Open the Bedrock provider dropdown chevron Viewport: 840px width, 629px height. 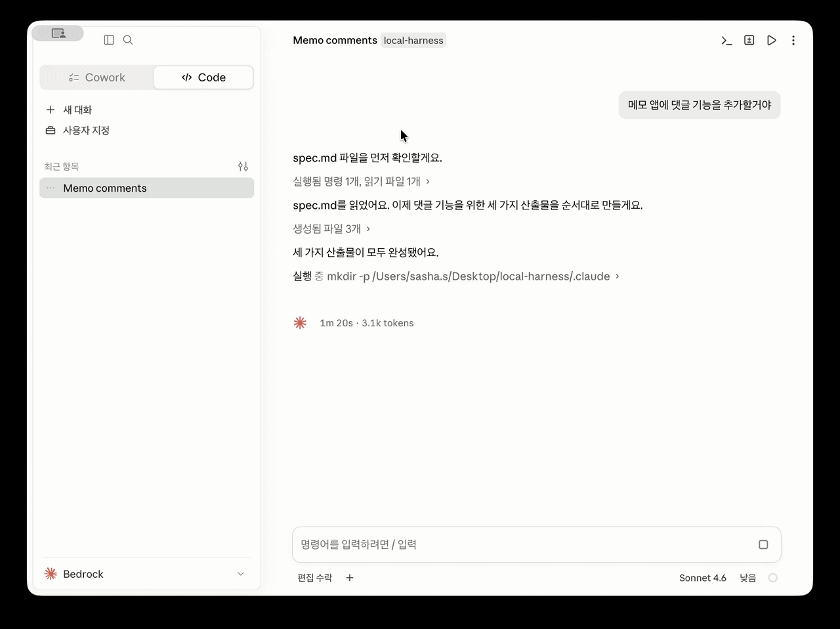(241, 574)
